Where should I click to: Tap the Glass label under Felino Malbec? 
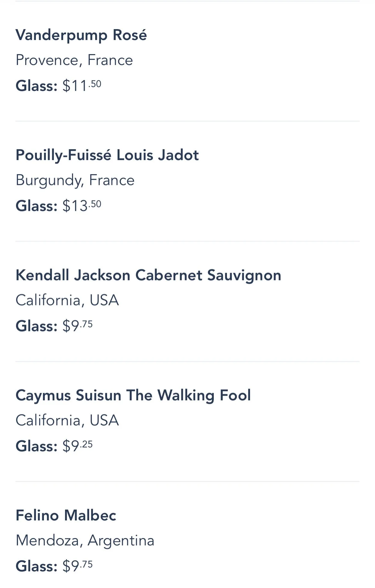click(37, 566)
